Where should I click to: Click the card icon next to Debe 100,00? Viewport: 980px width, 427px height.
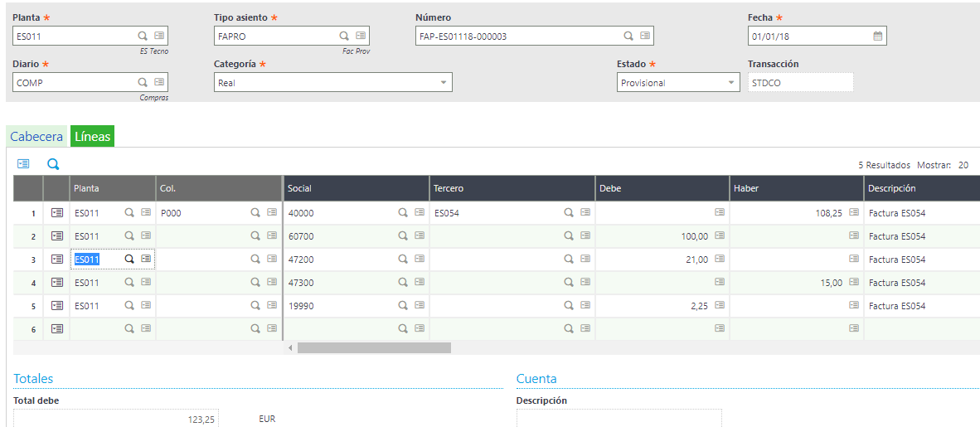(x=720, y=235)
